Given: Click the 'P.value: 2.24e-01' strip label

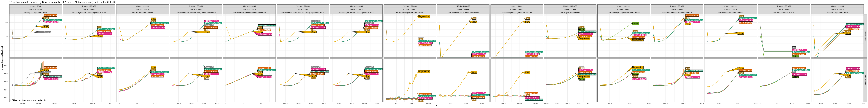Looking at the screenshot, I should [249, 9].
